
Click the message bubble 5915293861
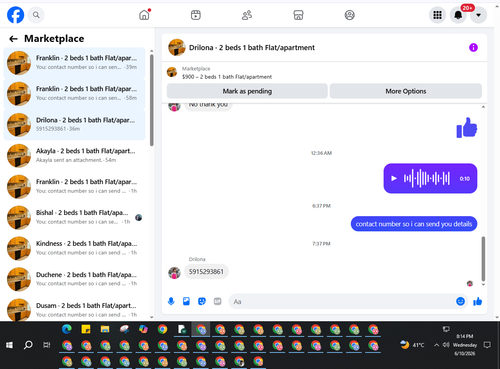click(x=206, y=272)
